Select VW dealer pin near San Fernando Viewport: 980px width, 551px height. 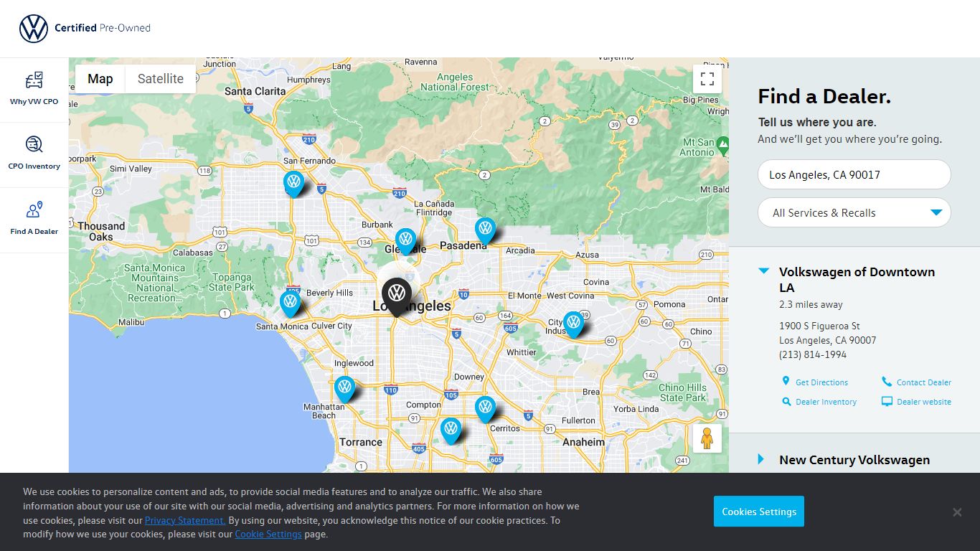click(x=293, y=183)
